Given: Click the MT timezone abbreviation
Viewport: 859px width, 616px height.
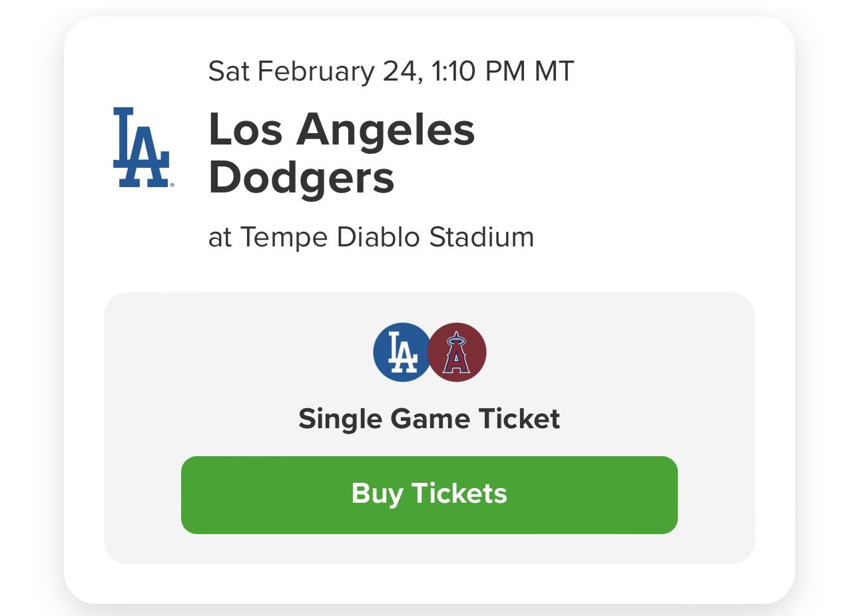Looking at the screenshot, I should pos(554,71).
